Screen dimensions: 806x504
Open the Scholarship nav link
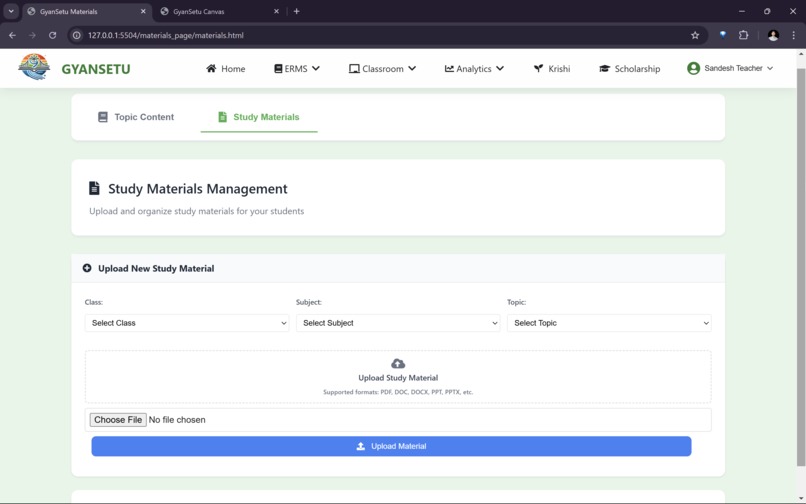(x=630, y=68)
